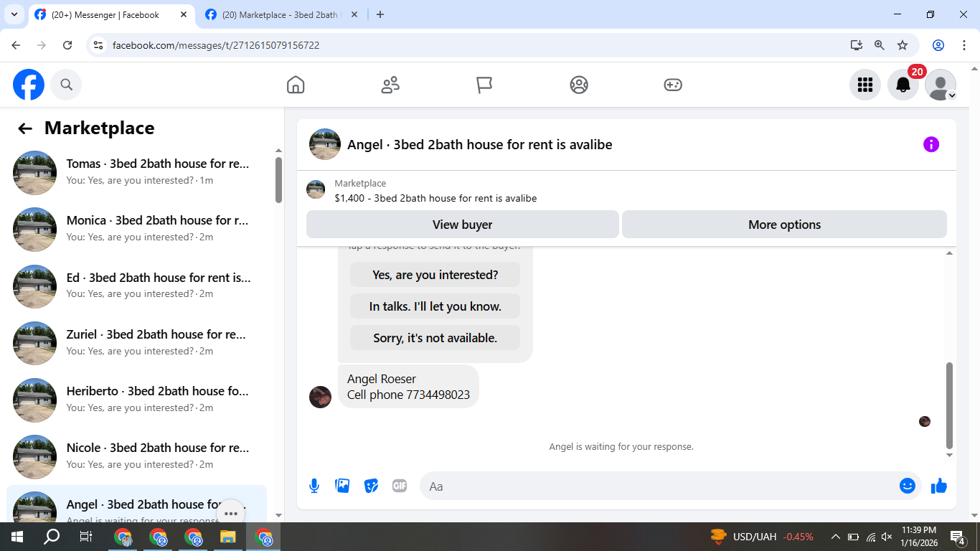
Task: Send a thumbs-up like
Action: point(939,486)
